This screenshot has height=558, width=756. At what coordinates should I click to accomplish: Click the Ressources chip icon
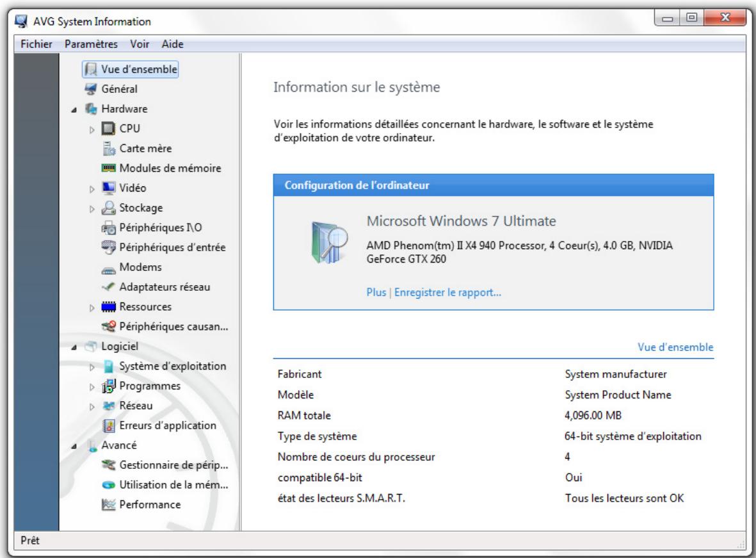pos(108,306)
